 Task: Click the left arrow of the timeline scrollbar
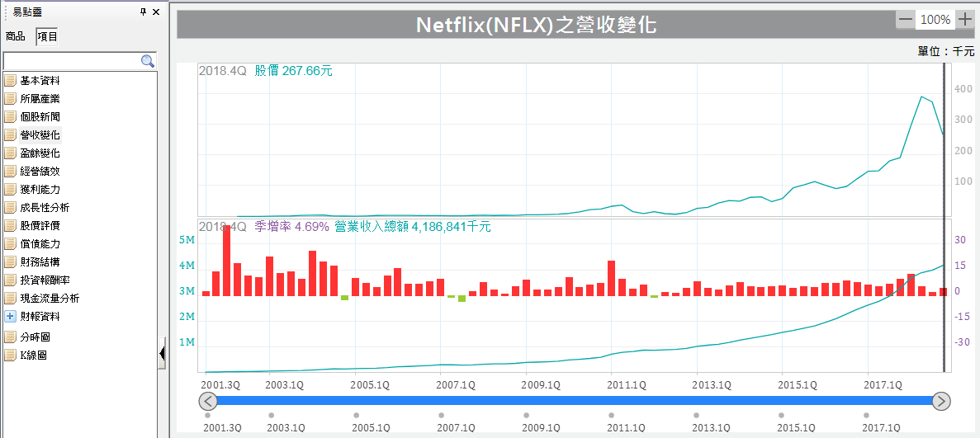209,401
